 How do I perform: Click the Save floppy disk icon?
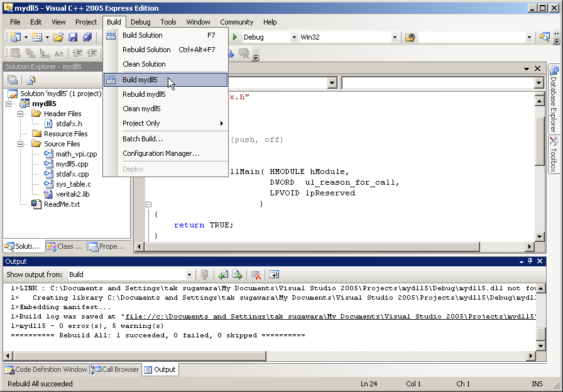coord(73,37)
